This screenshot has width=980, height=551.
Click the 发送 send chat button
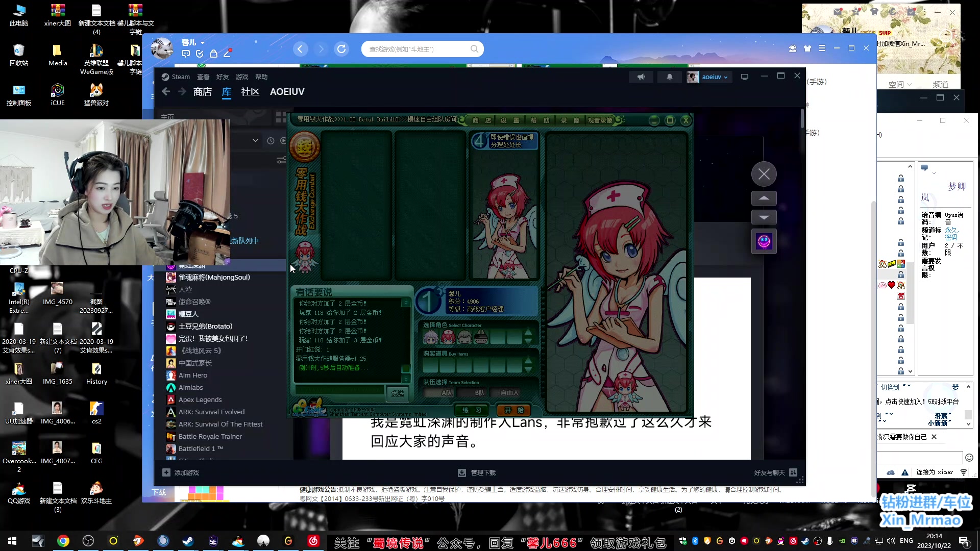pyautogui.click(x=398, y=393)
